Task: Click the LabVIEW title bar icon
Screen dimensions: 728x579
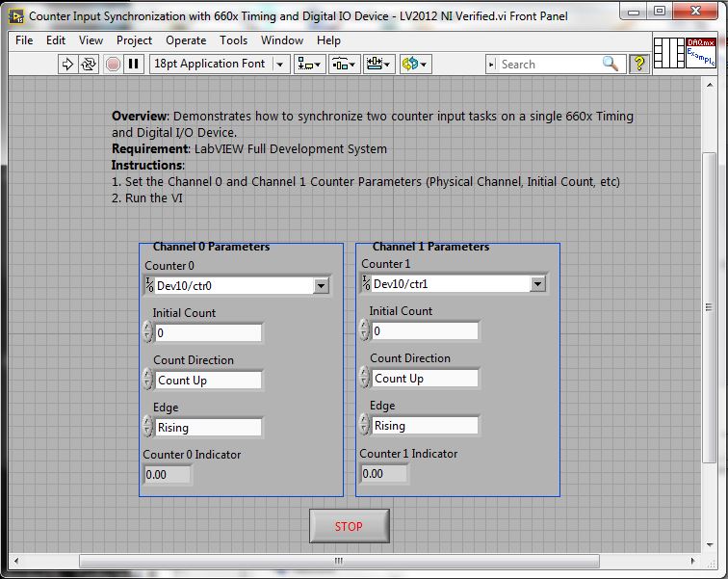Action: pyautogui.click(x=15, y=16)
